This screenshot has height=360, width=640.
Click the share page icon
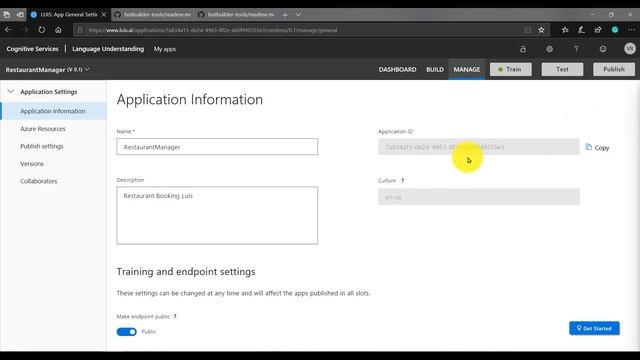click(x=598, y=30)
